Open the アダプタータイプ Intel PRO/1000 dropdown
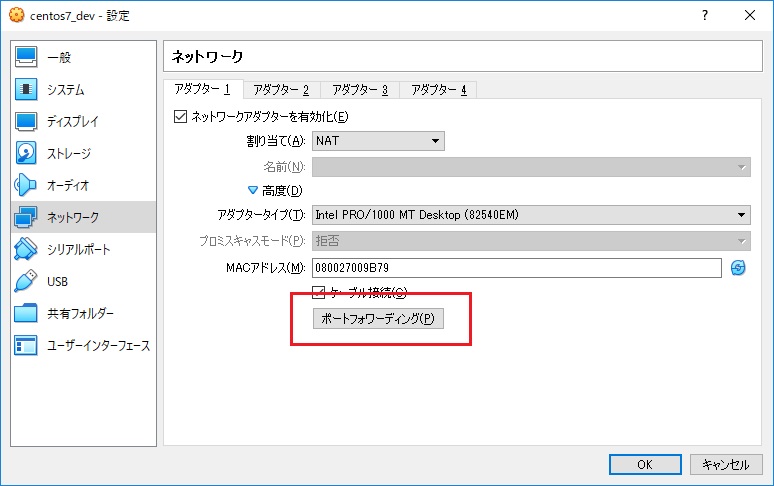The height and width of the screenshot is (486, 774). coord(531,215)
